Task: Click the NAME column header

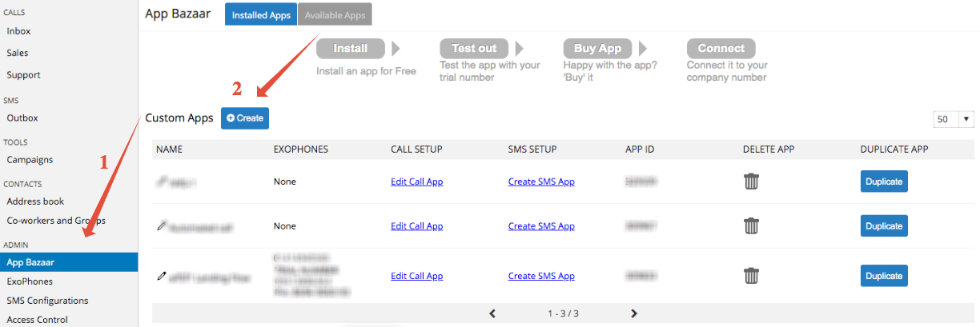Action: pos(169,150)
